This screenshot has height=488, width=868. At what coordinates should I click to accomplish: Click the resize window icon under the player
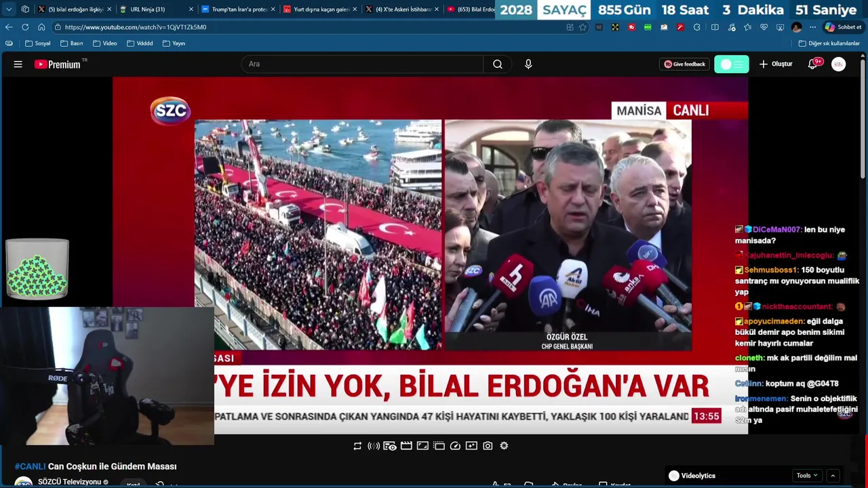[x=422, y=446]
